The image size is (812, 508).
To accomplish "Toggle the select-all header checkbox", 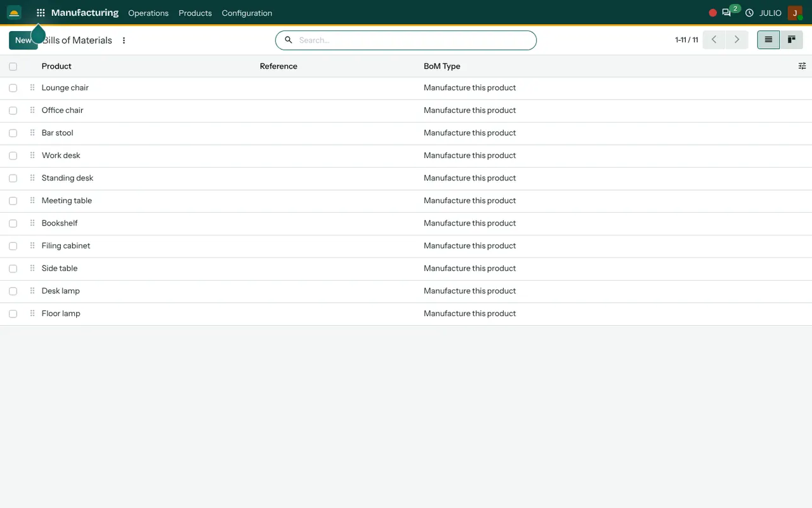I will (13, 66).
